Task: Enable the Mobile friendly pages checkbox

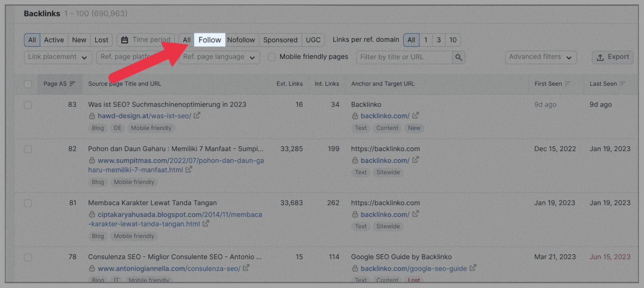Action: 272,57
